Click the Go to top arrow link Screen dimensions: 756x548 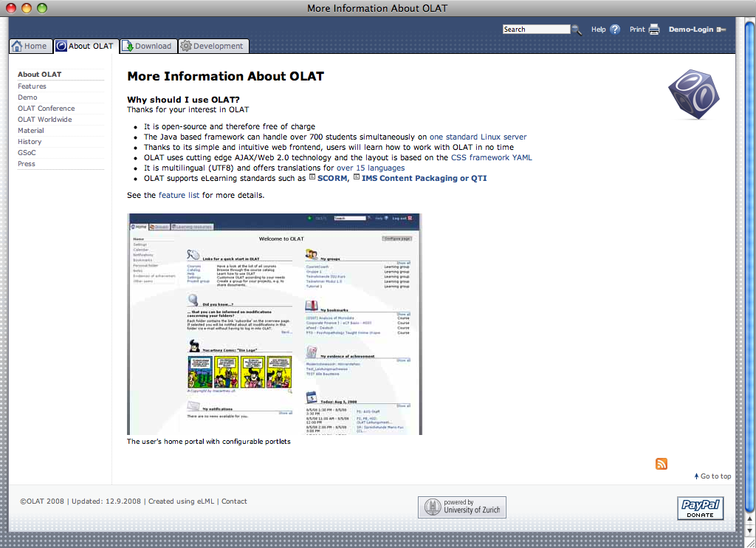point(712,476)
